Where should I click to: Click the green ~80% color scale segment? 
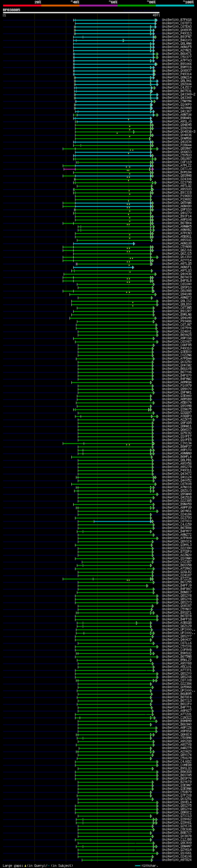[x=137, y=6]
